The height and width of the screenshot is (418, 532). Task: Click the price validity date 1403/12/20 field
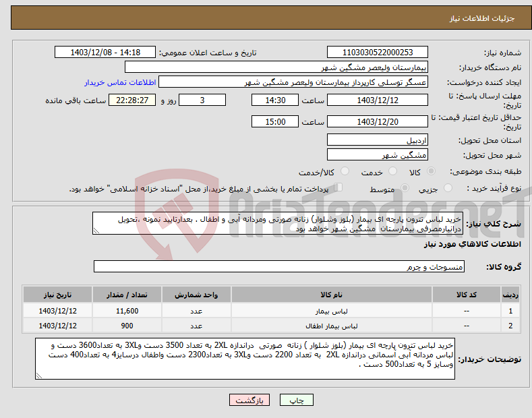pyautogui.click(x=378, y=121)
